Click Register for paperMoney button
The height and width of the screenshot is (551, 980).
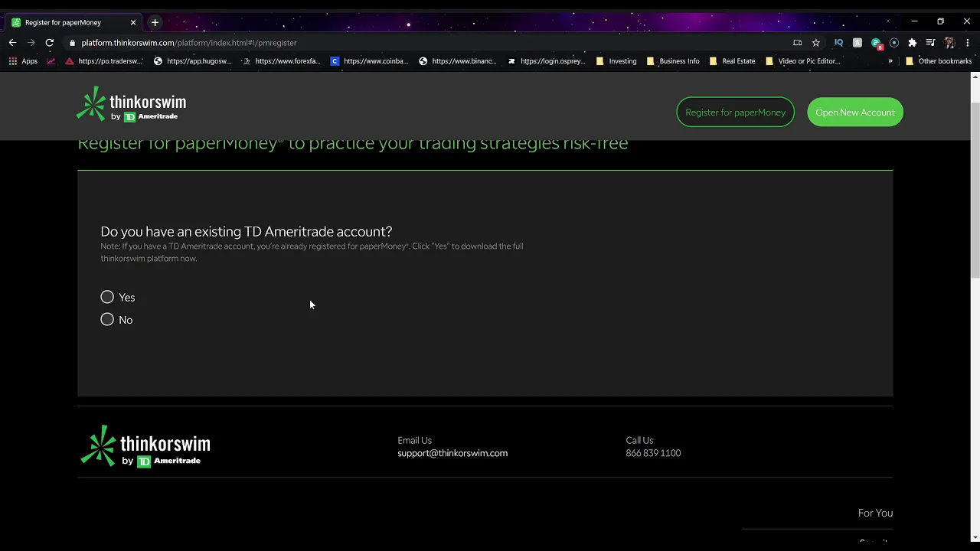735,112
